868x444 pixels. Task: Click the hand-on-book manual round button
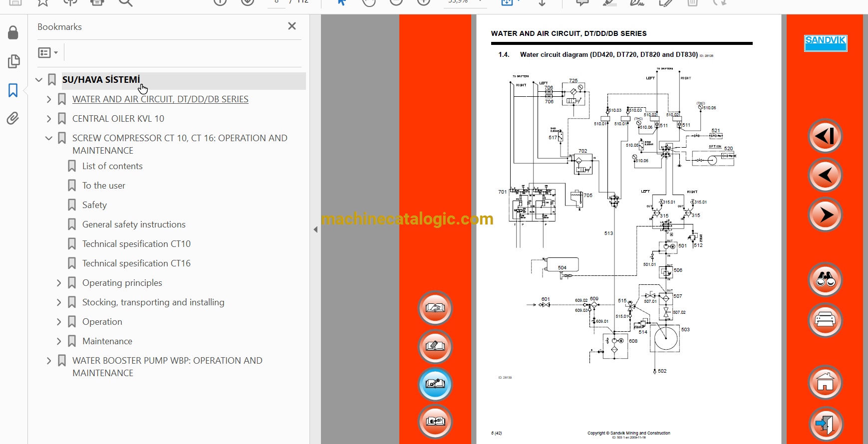coord(435,308)
